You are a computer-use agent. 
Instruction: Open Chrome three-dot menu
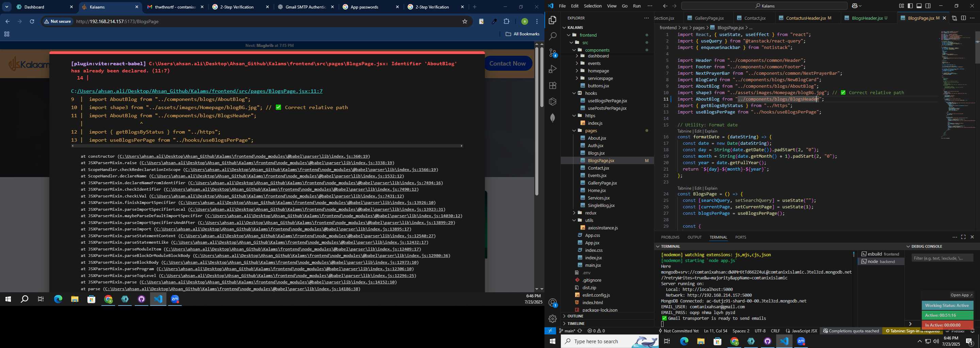pyautogui.click(x=537, y=22)
